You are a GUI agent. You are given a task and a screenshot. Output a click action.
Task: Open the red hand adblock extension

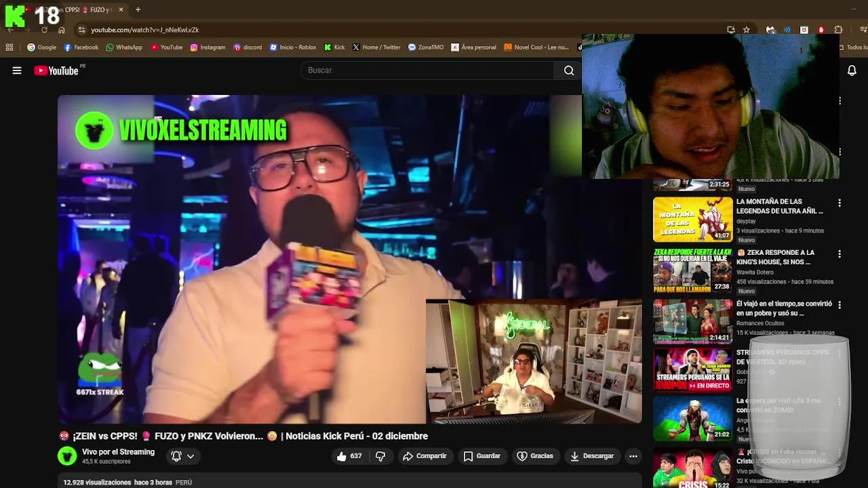821,30
